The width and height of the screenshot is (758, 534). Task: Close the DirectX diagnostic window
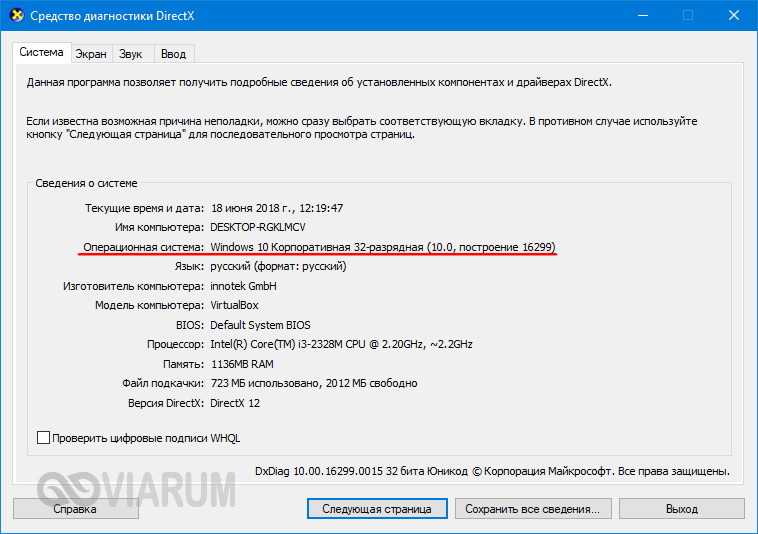[734, 15]
